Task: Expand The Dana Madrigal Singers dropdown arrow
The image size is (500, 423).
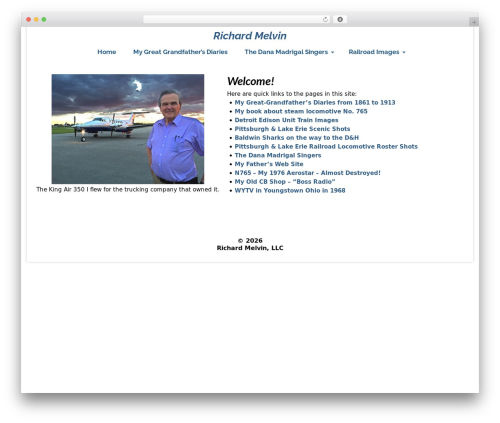Action: [x=332, y=52]
